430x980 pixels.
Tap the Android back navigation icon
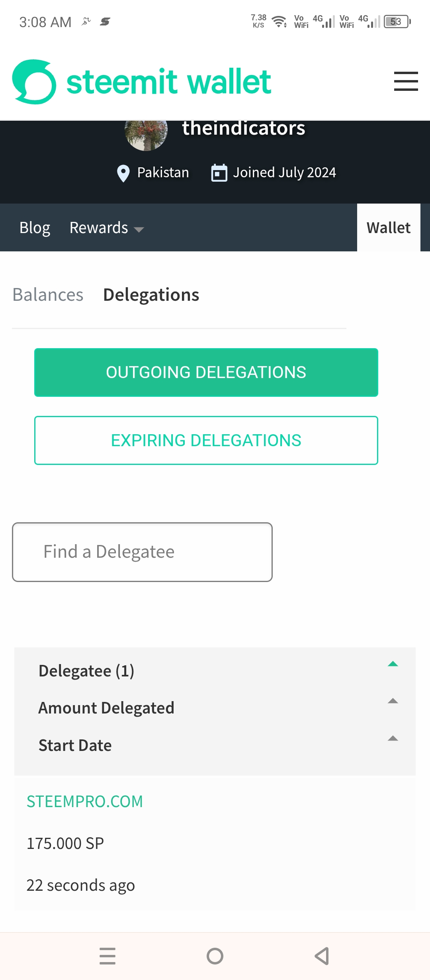coord(322,956)
